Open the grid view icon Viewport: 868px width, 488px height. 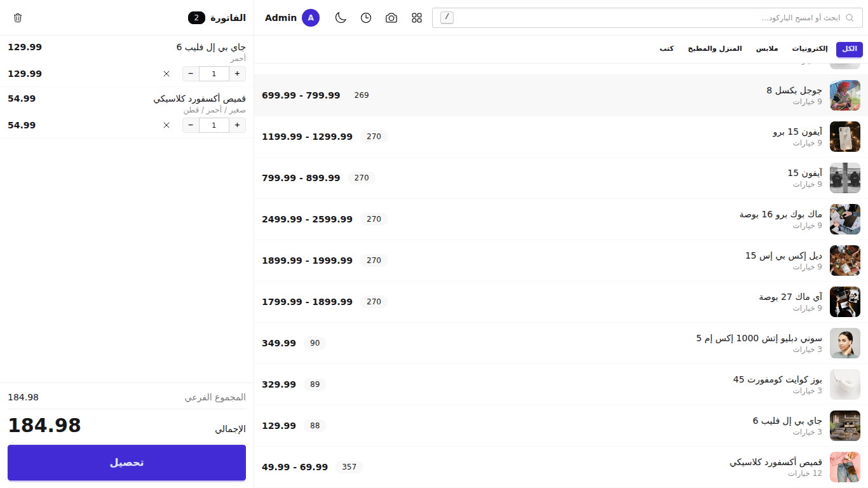click(x=417, y=18)
